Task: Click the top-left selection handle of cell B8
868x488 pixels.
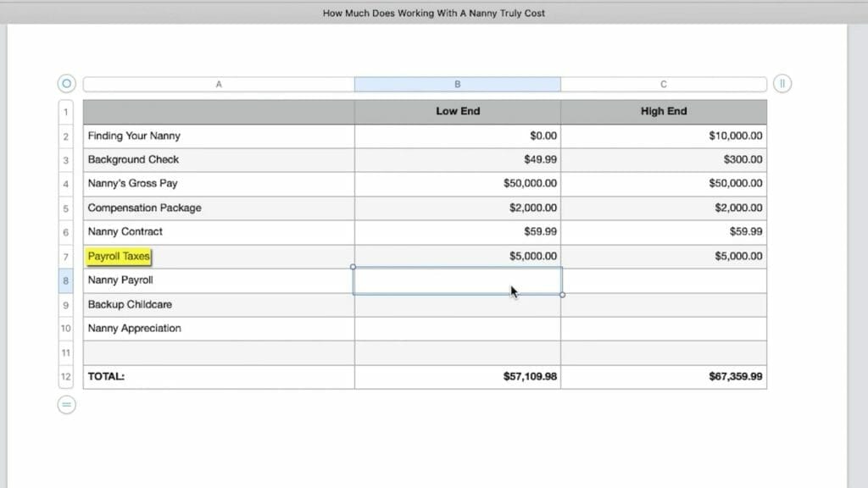Action: tap(353, 268)
